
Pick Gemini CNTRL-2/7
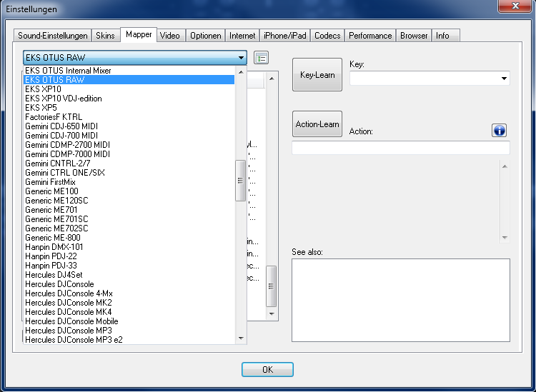[129, 164]
